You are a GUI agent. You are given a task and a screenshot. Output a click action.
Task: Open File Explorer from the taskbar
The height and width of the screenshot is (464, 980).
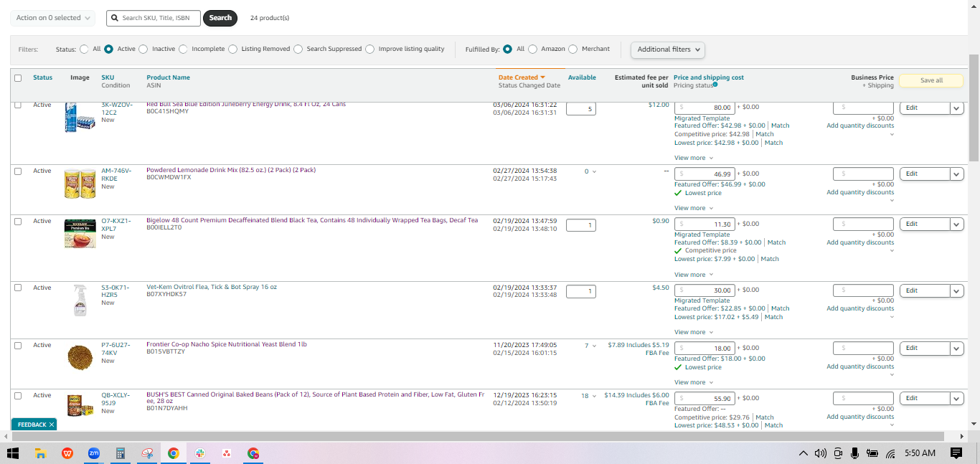click(41, 453)
